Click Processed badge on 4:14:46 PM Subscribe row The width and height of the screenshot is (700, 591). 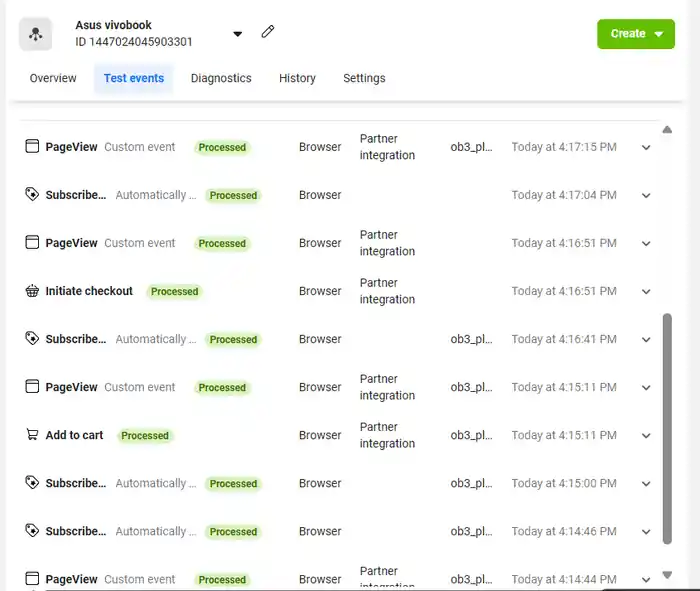pyautogui.click(x=233, y=532)
